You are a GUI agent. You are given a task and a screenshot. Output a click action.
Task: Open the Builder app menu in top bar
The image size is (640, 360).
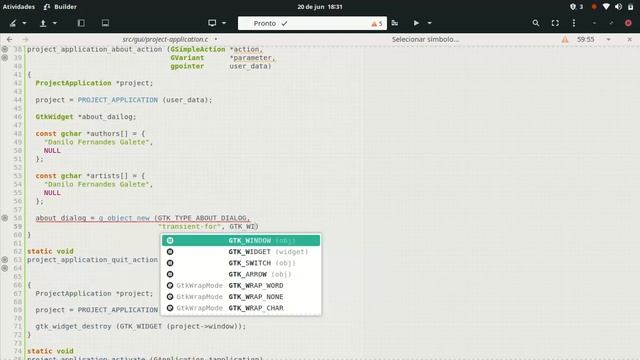60,7
